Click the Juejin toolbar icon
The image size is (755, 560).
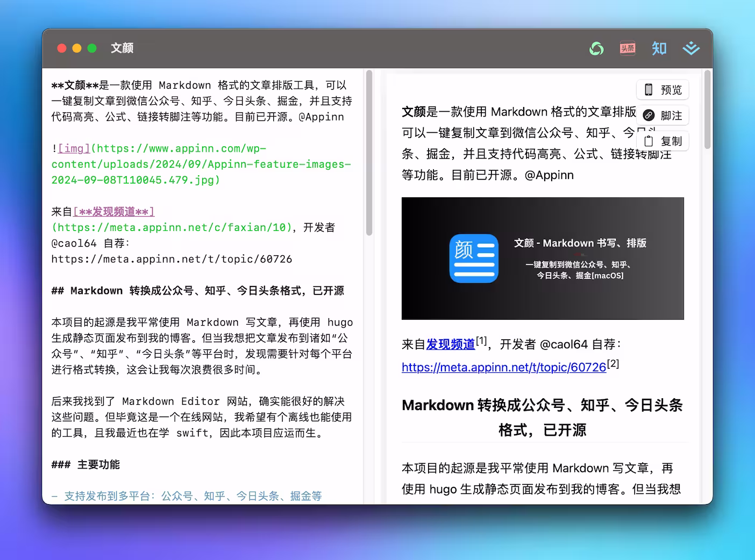click(691, 48)
